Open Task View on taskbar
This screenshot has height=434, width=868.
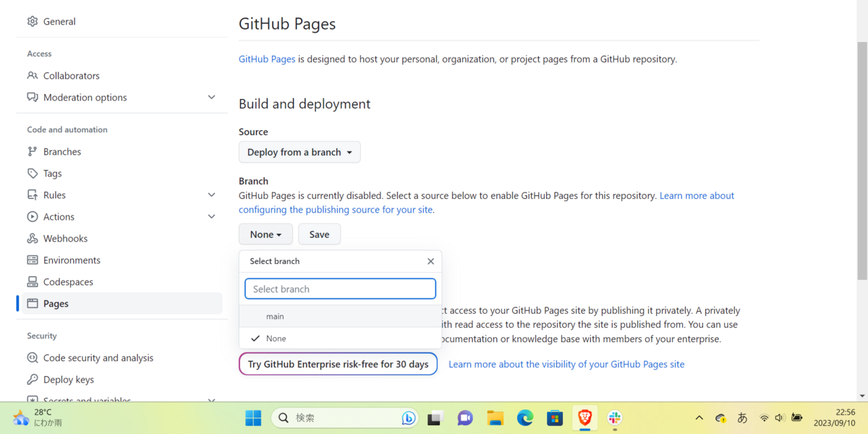435,418
